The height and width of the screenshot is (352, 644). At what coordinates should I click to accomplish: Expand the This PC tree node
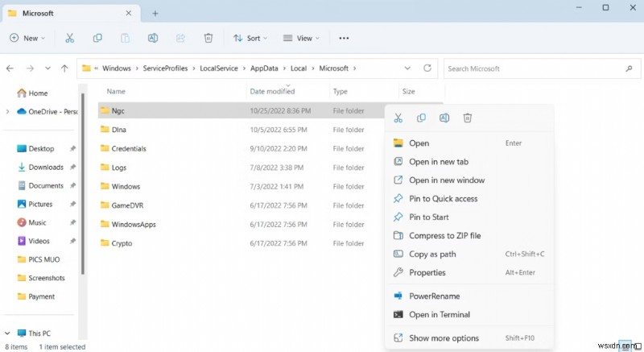point(8,333)
